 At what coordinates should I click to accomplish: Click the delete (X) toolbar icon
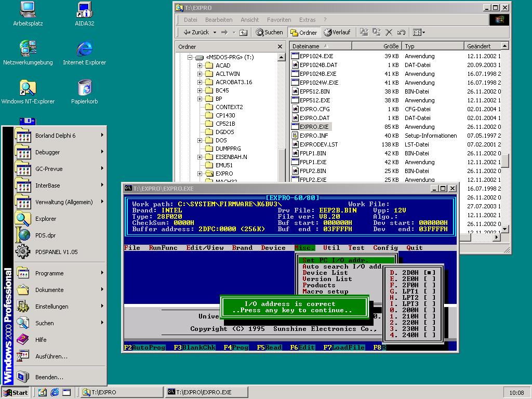click(x=389, y=32)
